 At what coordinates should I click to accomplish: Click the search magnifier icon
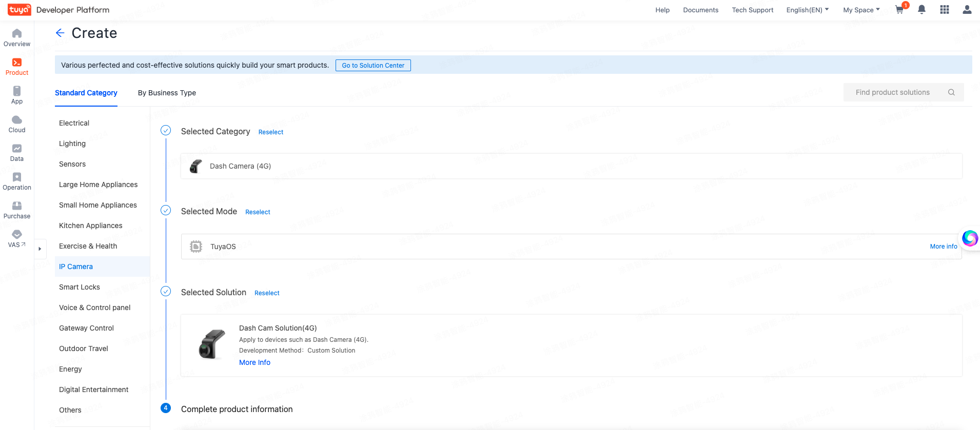(951, 92)
